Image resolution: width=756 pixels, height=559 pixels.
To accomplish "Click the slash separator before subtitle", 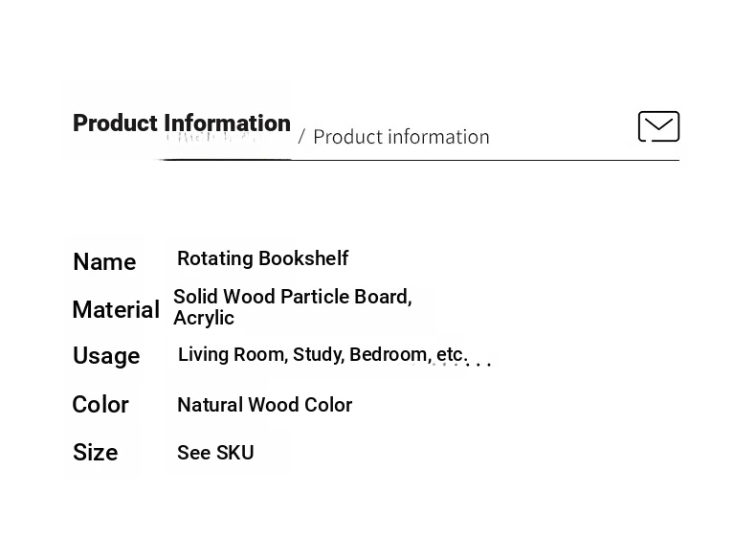I will [x=301, y=137].
